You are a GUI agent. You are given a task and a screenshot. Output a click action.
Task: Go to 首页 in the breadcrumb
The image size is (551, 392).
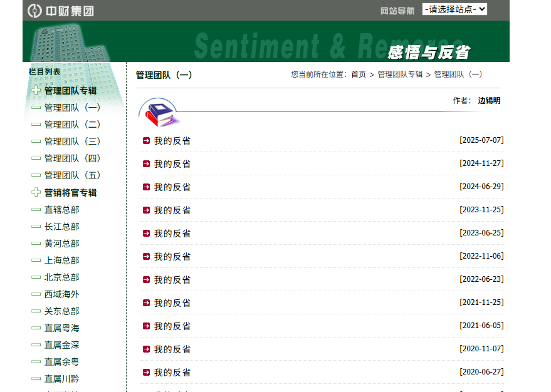[x=359, y=75]
